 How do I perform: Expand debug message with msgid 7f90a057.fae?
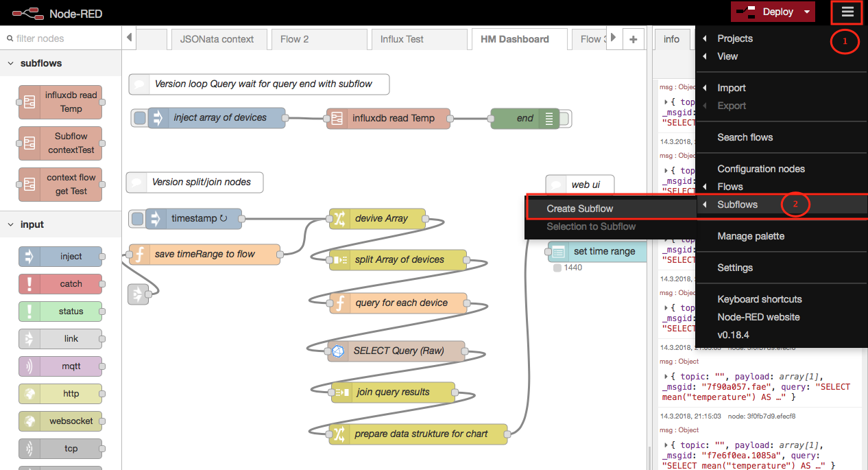pyautogui.click(x=666, y=377)
